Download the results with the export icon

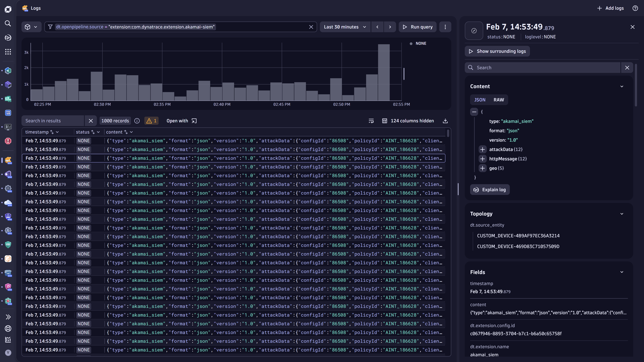(x=445, y=121)
